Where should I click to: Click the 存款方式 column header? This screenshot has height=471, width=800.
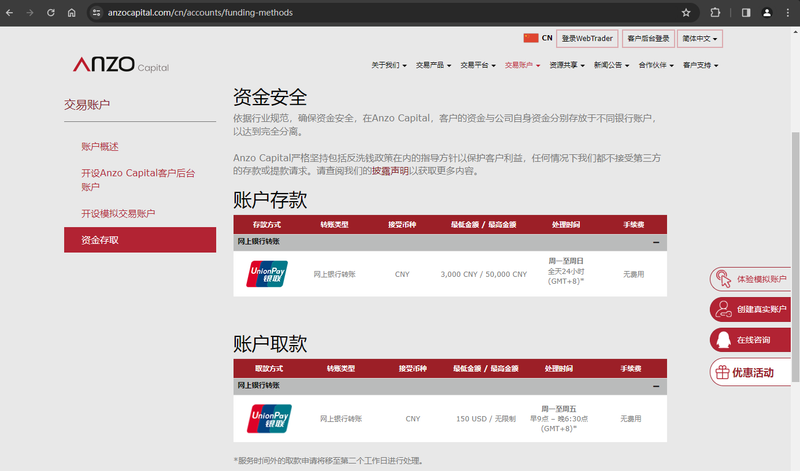point(267,225)
